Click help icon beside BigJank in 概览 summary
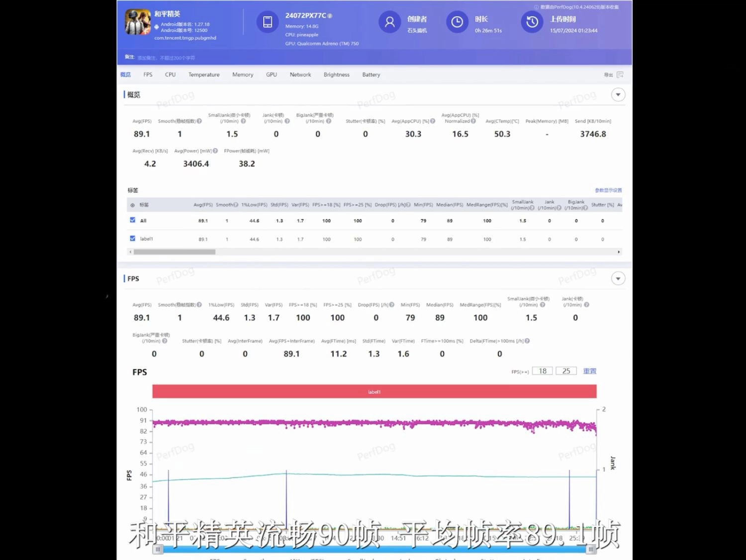The height and width of the screenshot is (560, 746). point(329,121)
